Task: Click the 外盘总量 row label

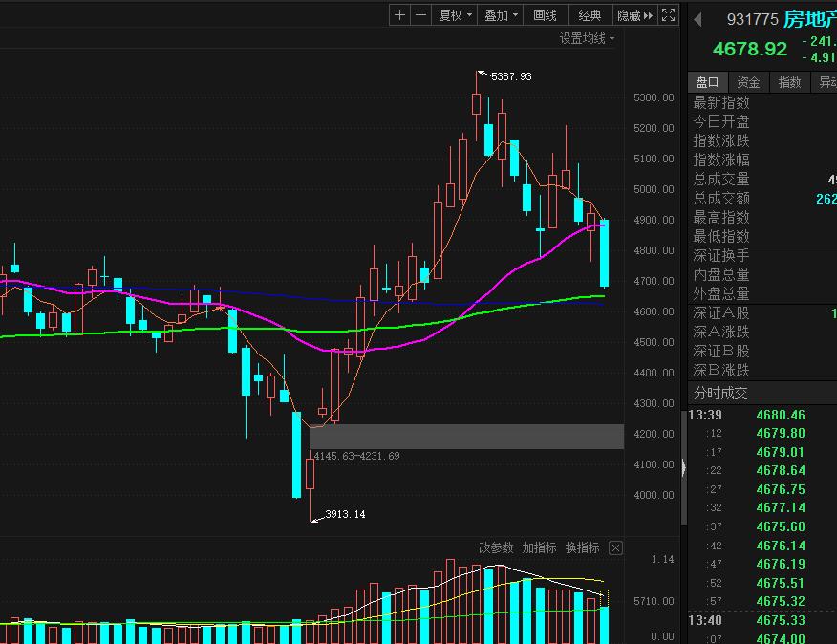Action: 721,293
